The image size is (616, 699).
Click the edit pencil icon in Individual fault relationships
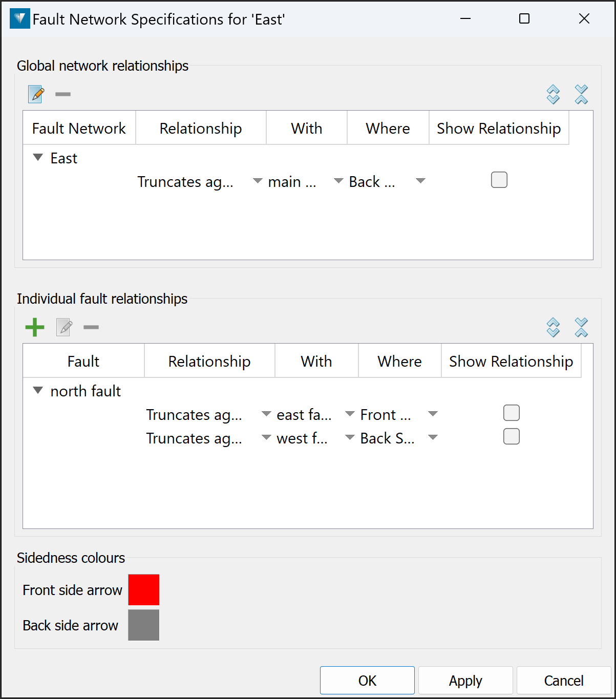(64, 327)
